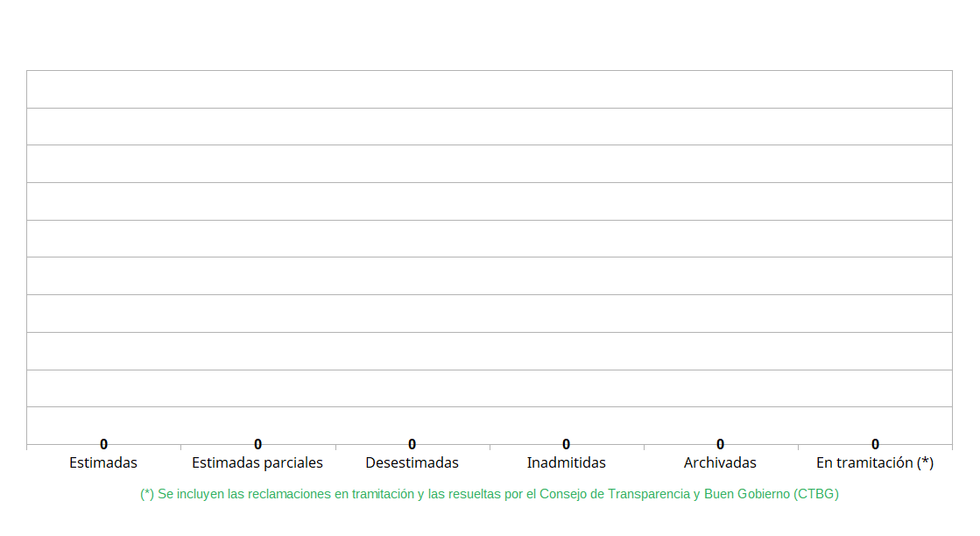Screen dimensions: 980x536
Task: Click the CTBG abbreviation in the footnote
Action: click(x=816, y=494)
